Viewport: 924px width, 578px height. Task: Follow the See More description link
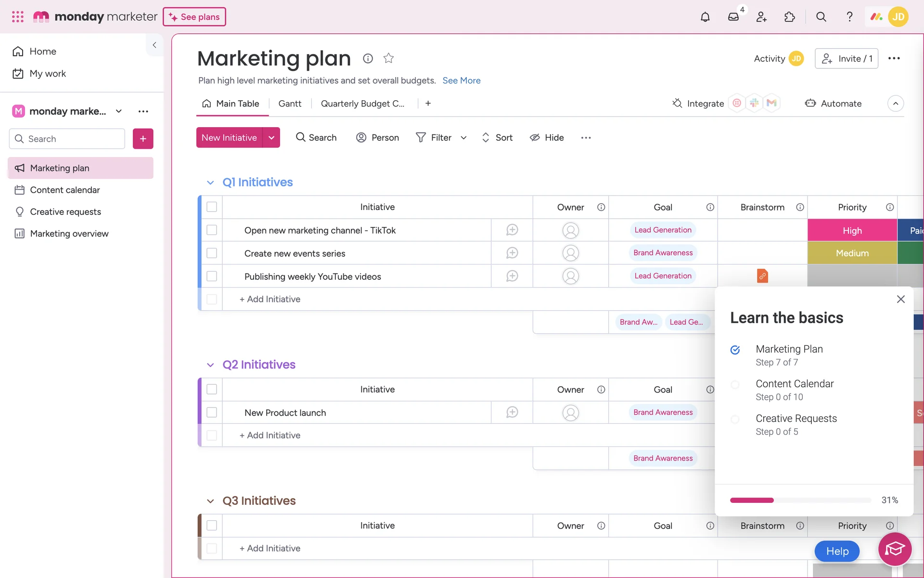[461, 80]
